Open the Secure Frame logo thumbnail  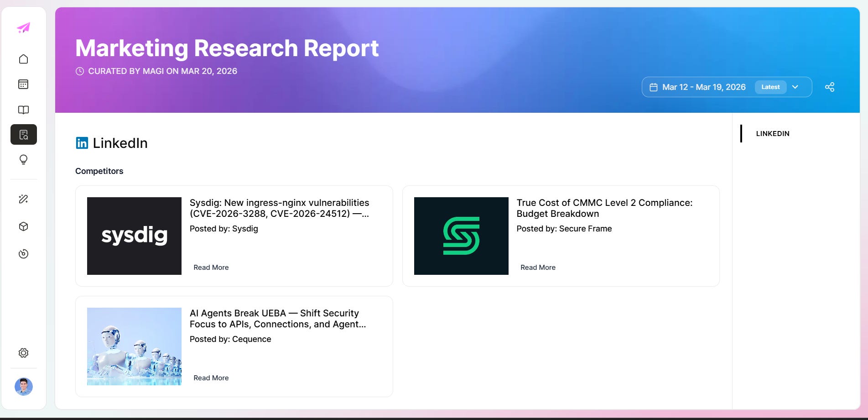pos(461,236)
